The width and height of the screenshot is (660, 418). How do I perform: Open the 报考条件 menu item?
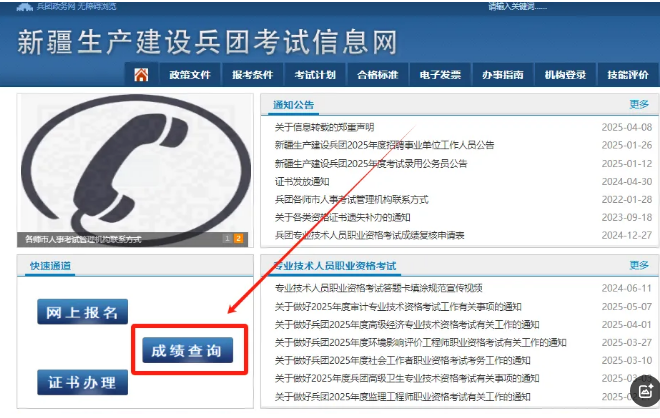coord(253,75)
